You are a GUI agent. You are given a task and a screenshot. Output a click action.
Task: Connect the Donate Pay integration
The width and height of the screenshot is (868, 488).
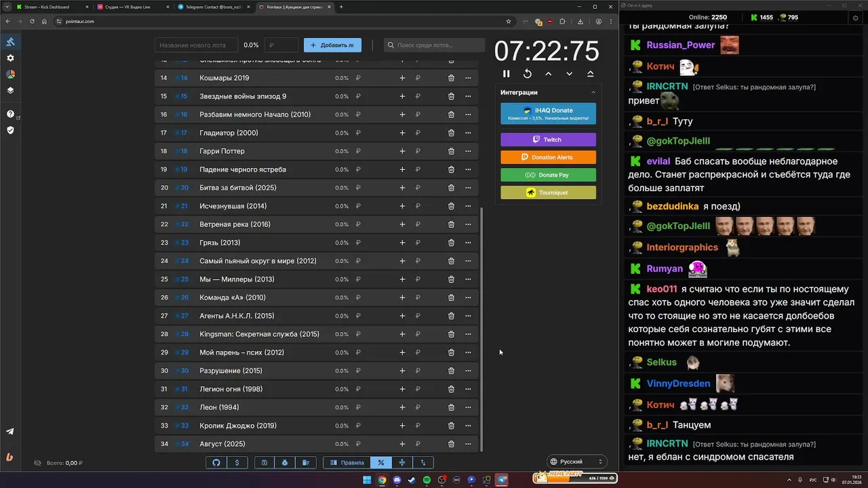pyautogui.click(x=548, y=175)
